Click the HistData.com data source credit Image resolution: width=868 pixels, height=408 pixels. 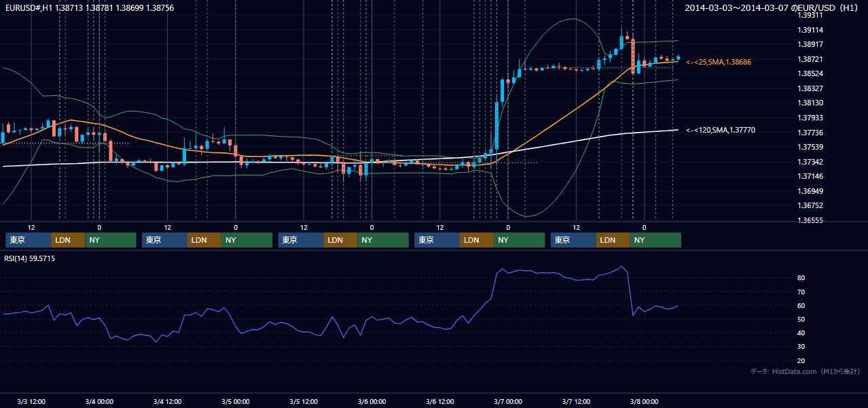[806, 371]
